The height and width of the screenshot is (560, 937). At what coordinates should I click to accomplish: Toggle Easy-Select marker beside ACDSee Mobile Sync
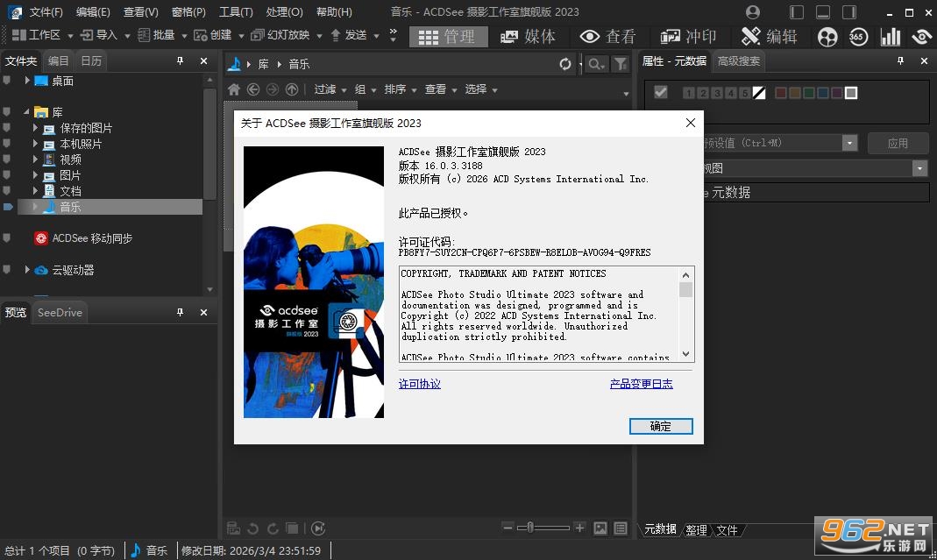click(6, 237)
